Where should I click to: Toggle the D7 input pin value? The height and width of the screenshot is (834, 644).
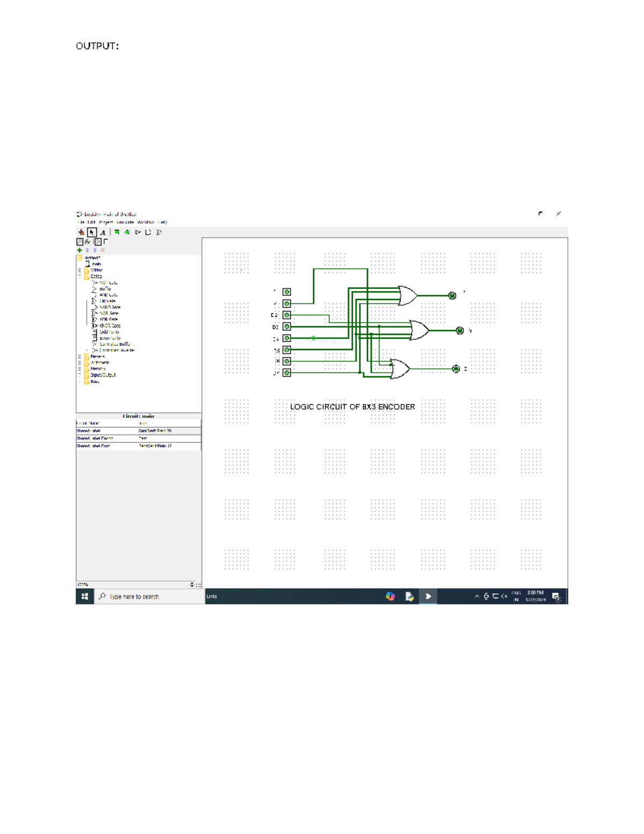(x=287, y=373)
